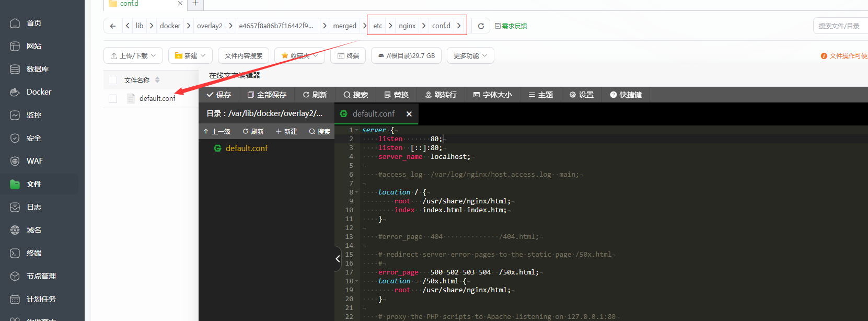The width and height of the screenshot is (868, 321).
Task: Click the 文件内容搜索 button
Action: click(x=244, y=55)
